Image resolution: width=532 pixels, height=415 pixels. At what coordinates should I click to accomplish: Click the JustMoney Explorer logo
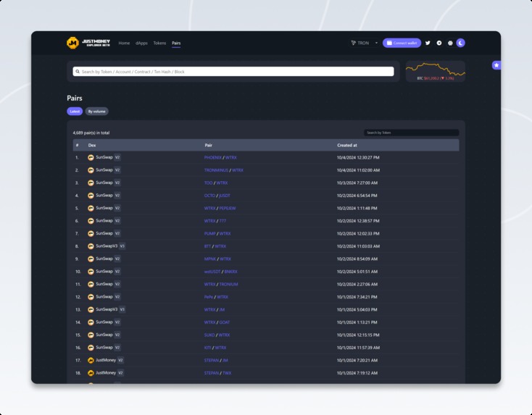click(88, 43)
